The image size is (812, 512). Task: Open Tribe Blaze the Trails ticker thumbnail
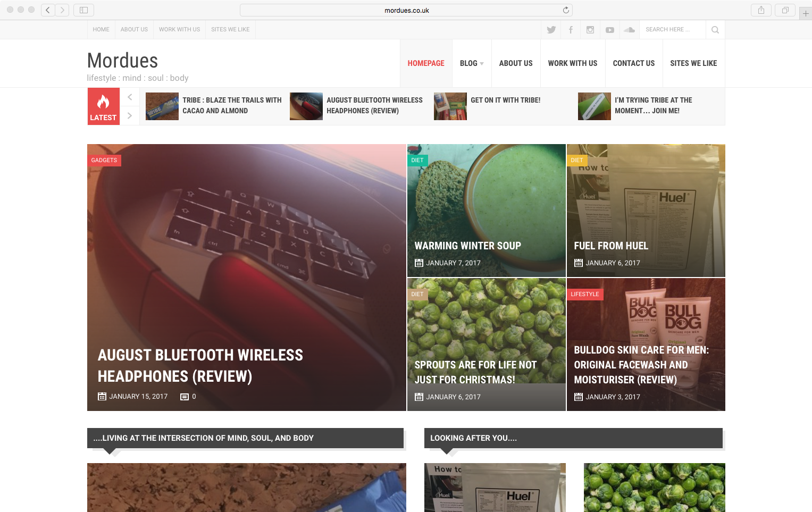coord(162,106)
